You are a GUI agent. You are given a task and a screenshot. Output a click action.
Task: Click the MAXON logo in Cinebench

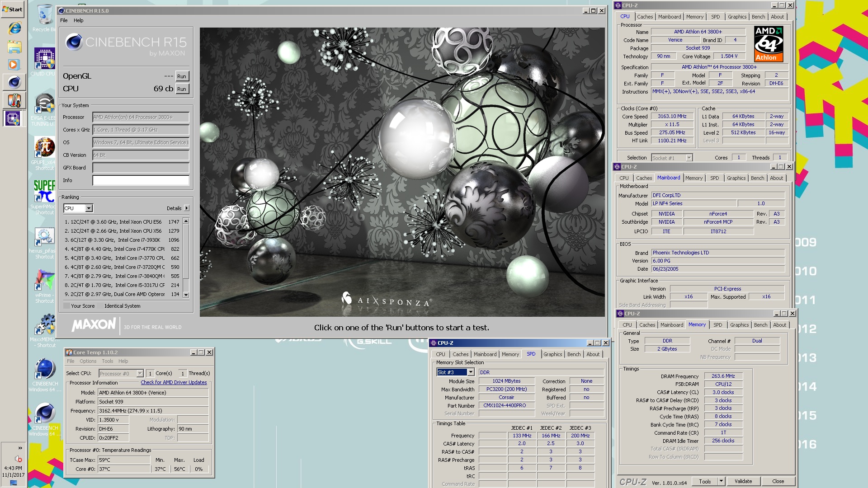point(94,324)
